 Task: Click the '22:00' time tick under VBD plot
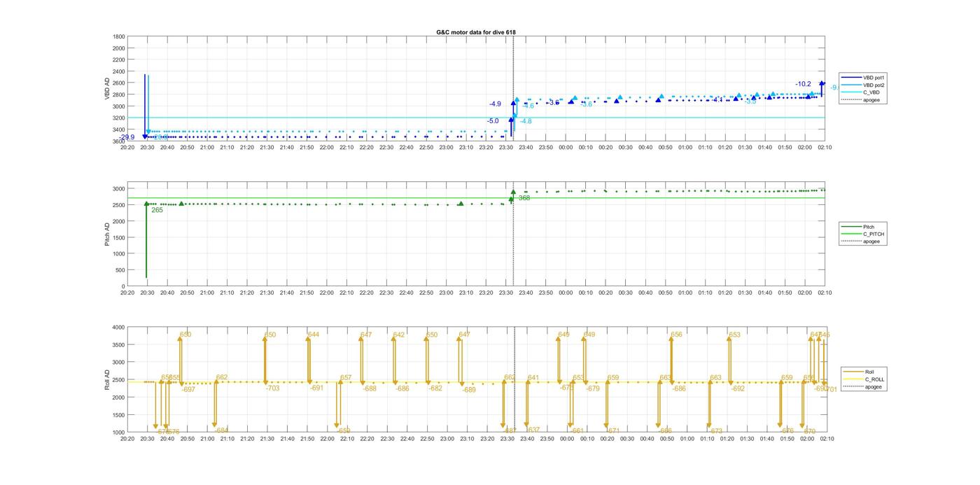[x=327, y=148]
